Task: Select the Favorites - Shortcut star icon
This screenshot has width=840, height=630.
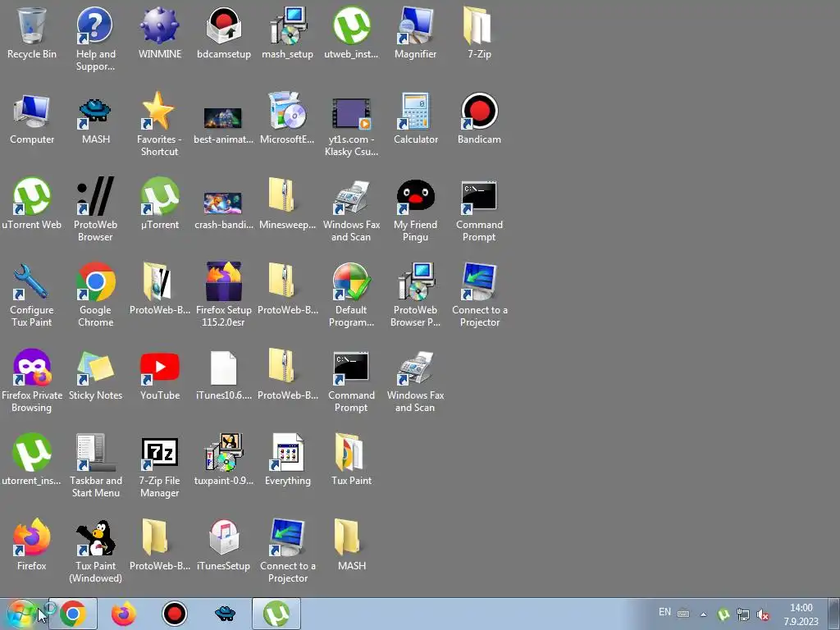Action: coord(160,124)
